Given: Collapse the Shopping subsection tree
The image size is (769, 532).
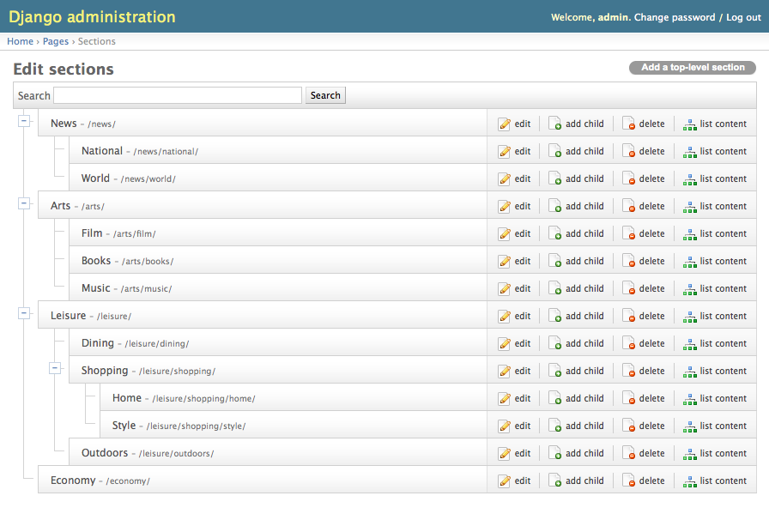Looking at the screenshot, I should [55, 368].
